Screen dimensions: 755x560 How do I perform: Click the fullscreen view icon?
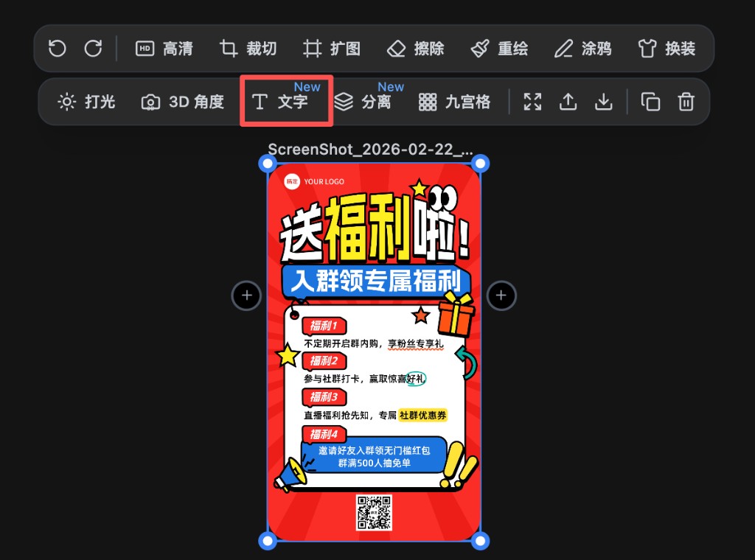[532, 102]
